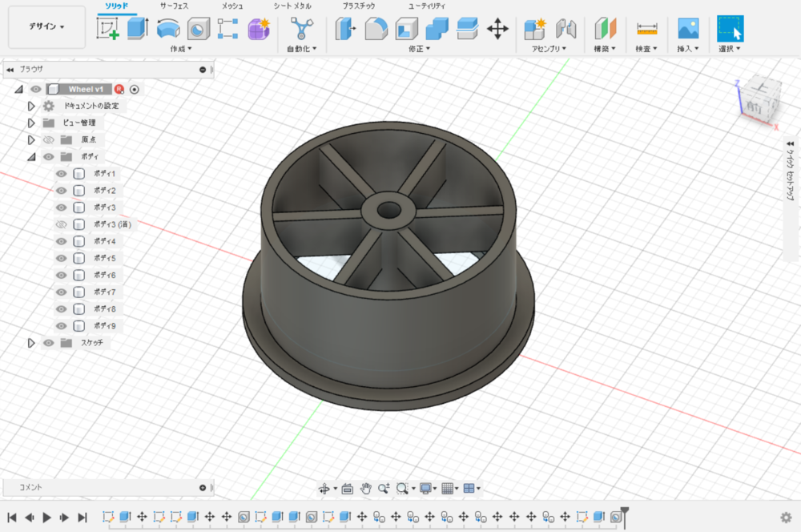
Task: Open the Grid and Snaps icon
Action: click(x=448, y=489)
